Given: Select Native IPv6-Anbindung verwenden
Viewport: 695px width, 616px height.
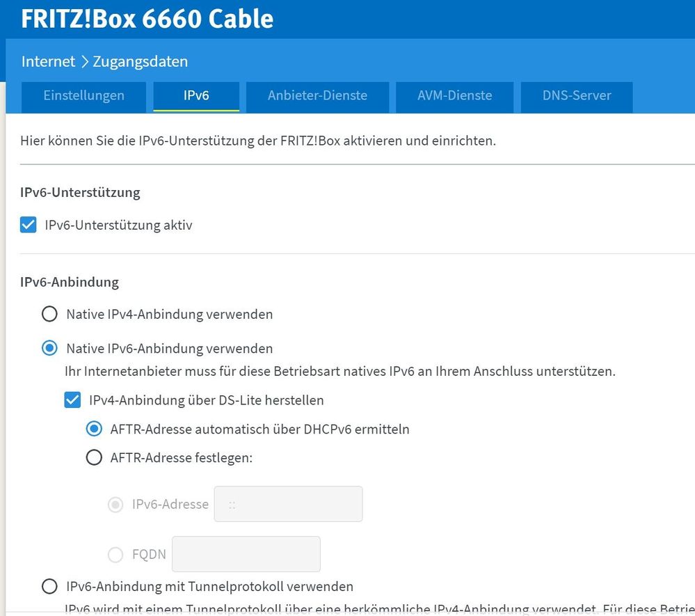Looking at the screenshot, I should 49,348.
